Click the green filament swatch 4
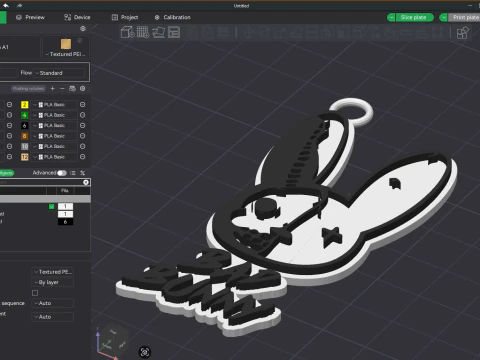The image size is (480, 360). pyautogui.click(x=25, y=115)
